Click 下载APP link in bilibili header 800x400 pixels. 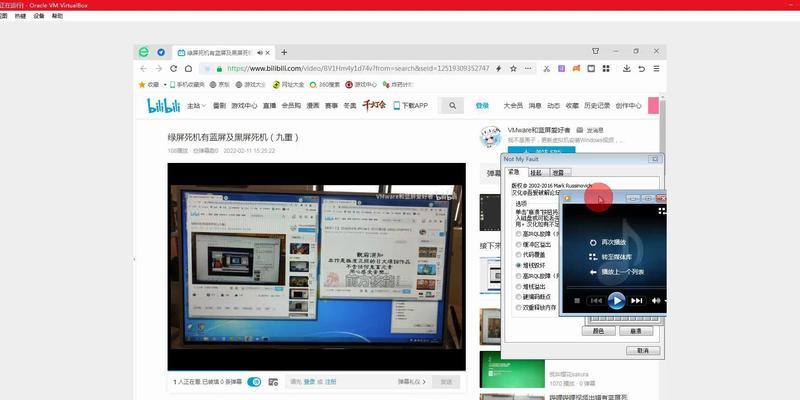click(411, 106)
